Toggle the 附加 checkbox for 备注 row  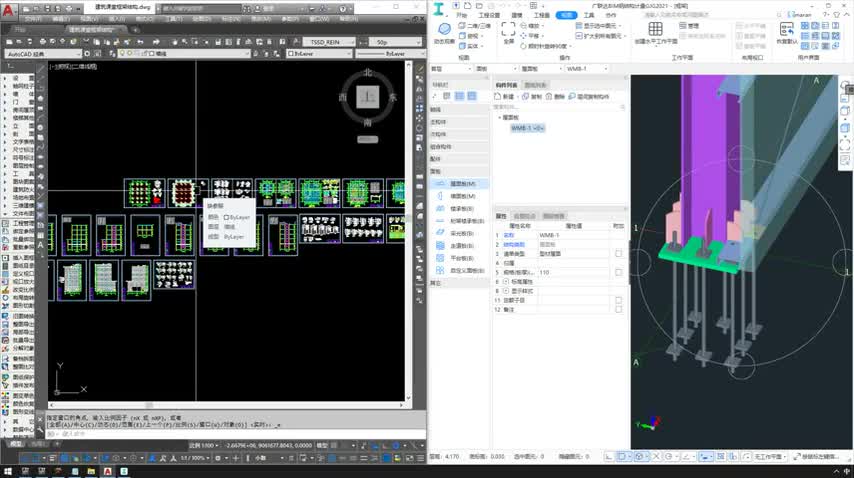click(618, 309)
